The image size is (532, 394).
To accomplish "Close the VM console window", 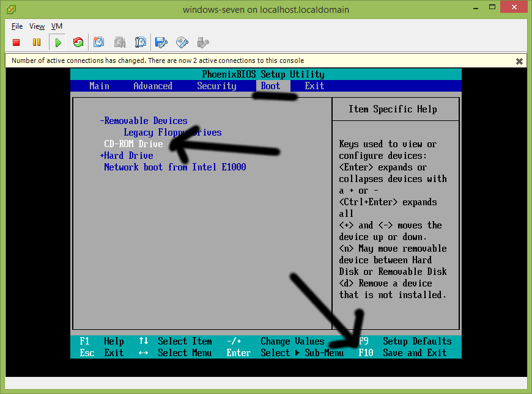I will [x=514, y=7].
